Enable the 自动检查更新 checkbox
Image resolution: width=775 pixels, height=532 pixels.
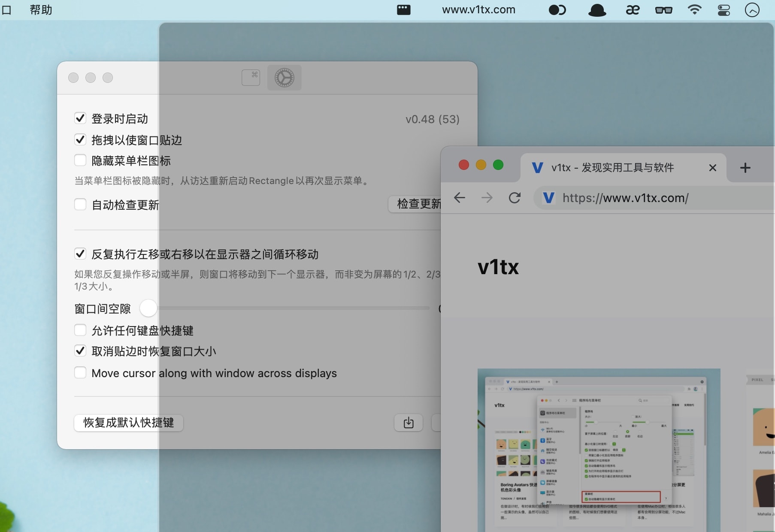coord(80,205)
